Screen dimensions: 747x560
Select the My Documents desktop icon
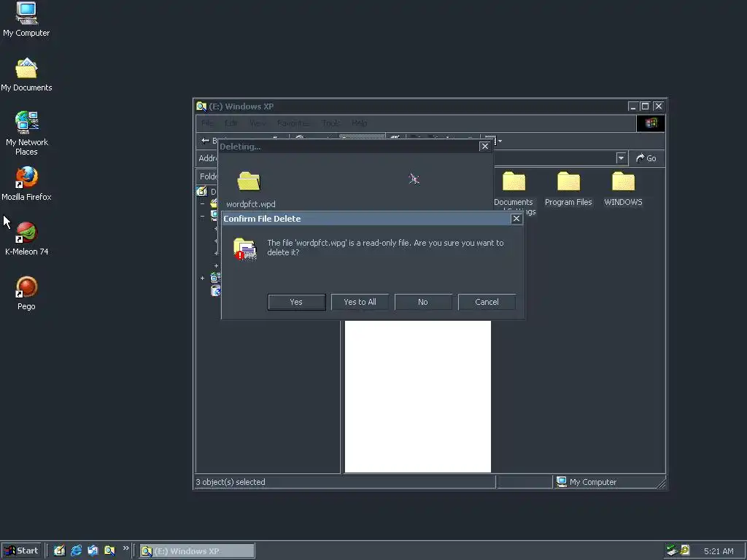(x=26, y=75)
